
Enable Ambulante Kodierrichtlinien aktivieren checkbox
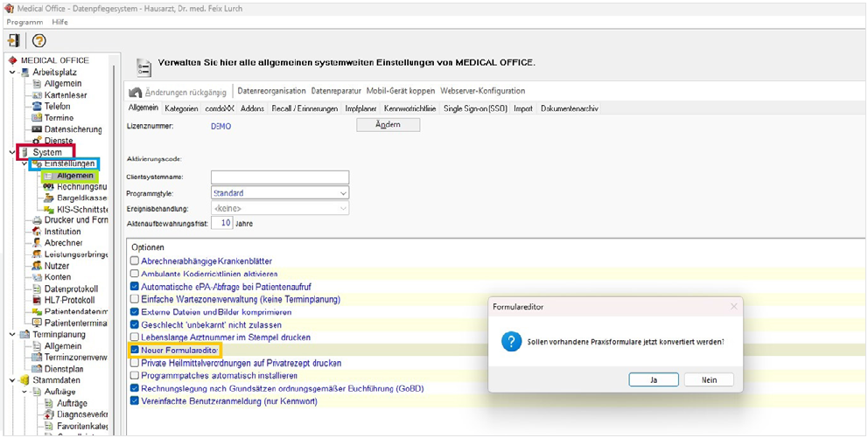pos(134,274)
